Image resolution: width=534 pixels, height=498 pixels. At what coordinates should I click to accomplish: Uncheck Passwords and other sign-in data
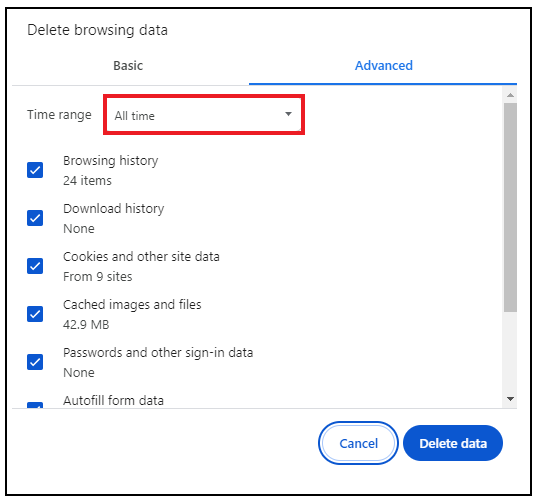[35, 362]
